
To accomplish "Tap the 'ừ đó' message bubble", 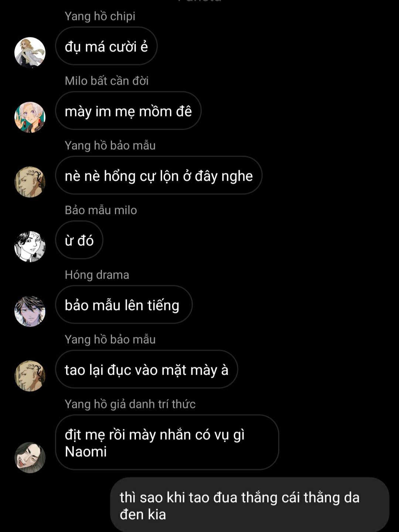I will click(x=79, y=240).
